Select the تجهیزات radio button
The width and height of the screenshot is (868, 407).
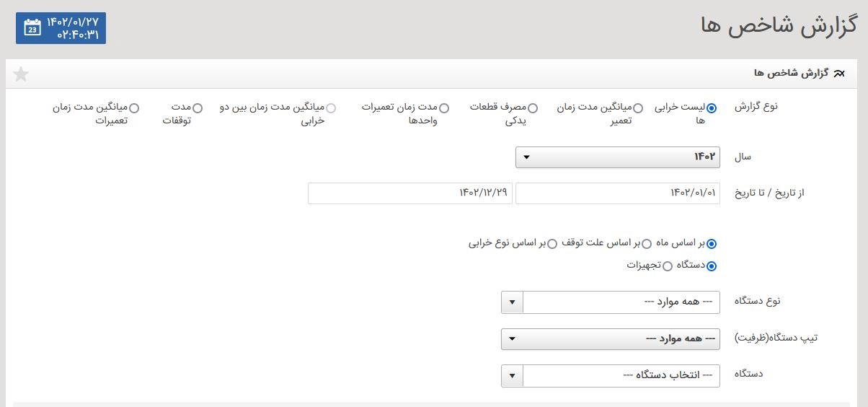pyautogui.click(x=667, y=266)
